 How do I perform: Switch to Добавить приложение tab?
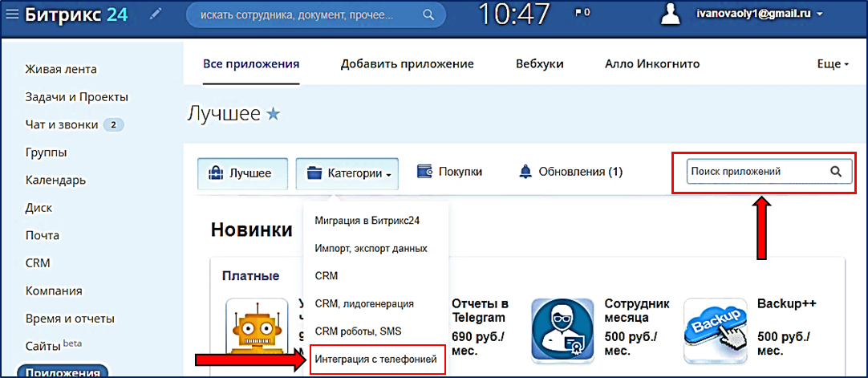408,64
